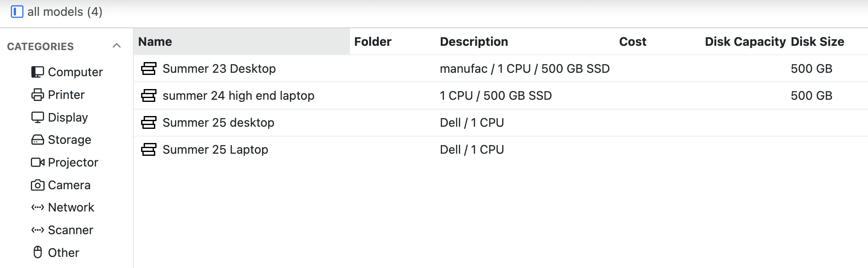This screenshot has height=268, width=868.
Task: Sort by the Description column header
Action: (473, 42)
